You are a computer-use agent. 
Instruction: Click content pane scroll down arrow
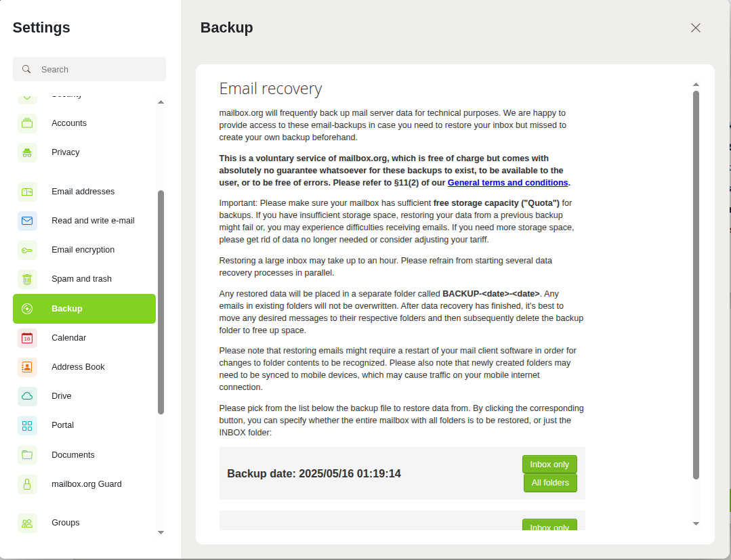coord(696,523)
